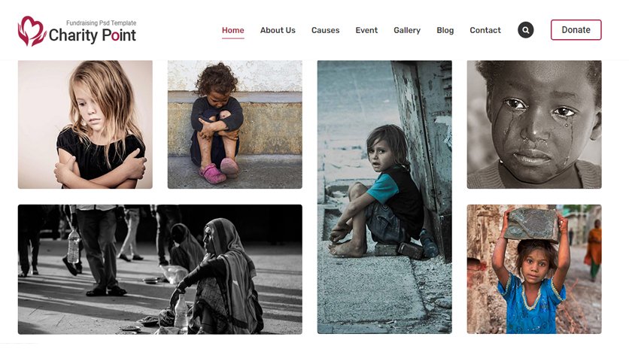Click the Donate button
Screen dimensions: 629x364
point(576,29)
